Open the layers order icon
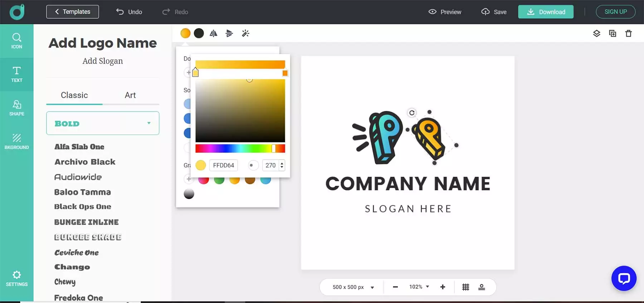644x303 pixels. coord(596,34)
